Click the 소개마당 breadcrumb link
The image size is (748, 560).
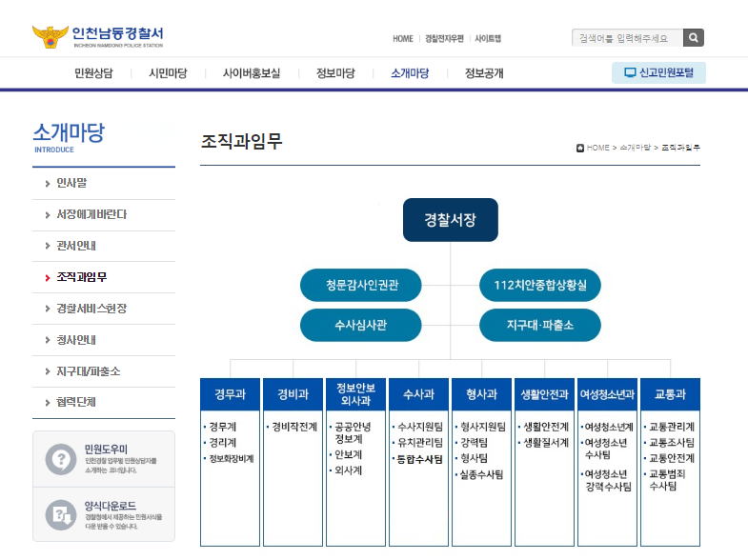(x=635, y=148)
